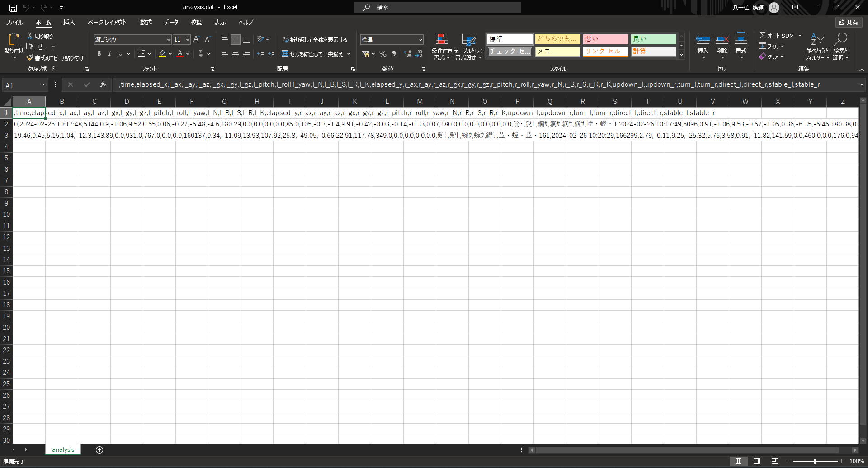The height and width of the screenshot is (468, 868).
Task: Select the analysis sheet tab
Action: coord(63,449)
